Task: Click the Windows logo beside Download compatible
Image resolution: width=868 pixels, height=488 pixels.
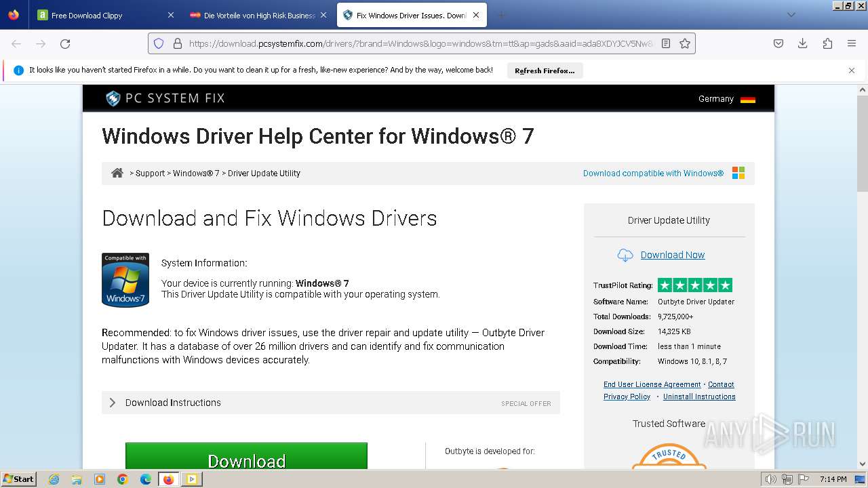Action: [x=738, y=173]
